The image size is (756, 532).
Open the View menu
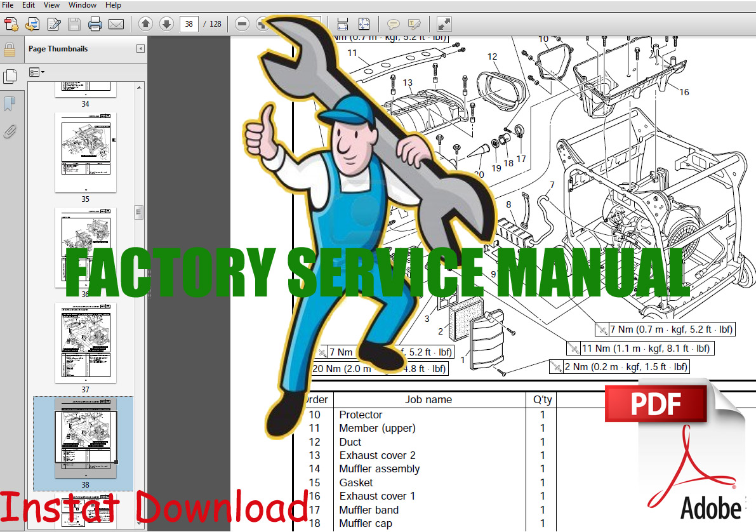click(51, 5)
